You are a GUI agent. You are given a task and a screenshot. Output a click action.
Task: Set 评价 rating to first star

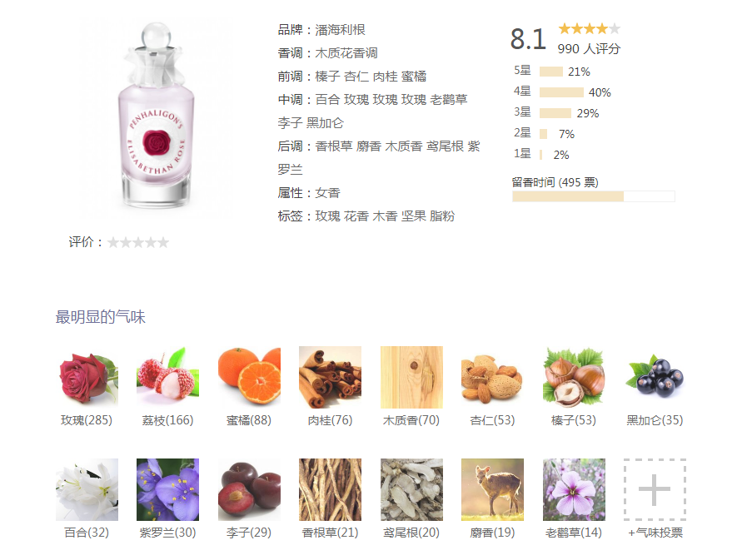point(113,242)
